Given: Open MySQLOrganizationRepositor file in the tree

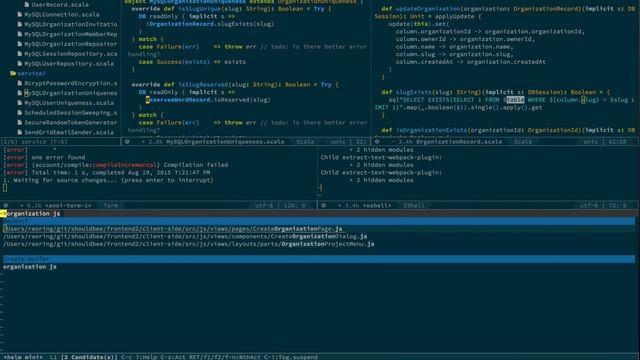Looking at the screenshot, I should [x=71, y=44].
